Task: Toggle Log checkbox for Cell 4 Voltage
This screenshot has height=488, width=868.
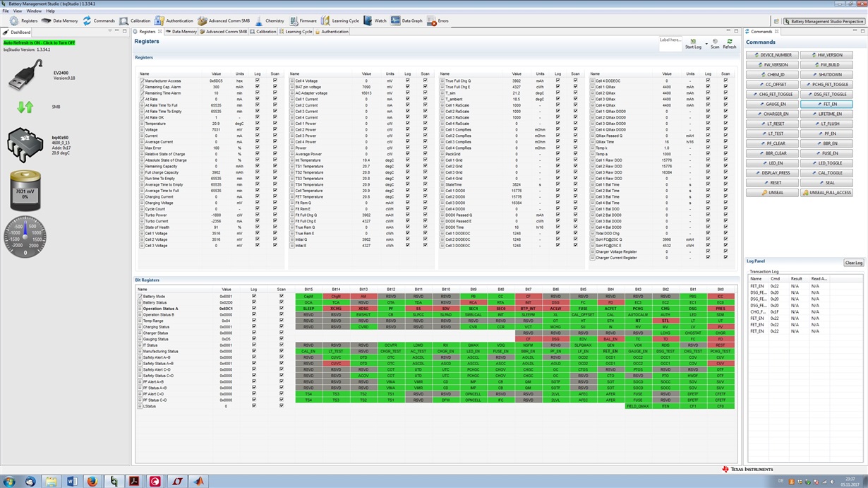Action: pyautogui.click(x=407, y=81)
